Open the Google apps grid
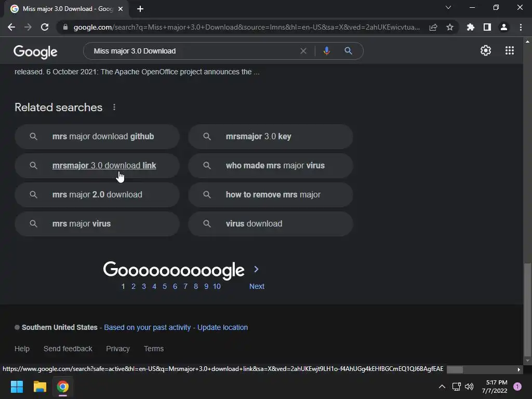Screen dimensions: 532x399 tap(510, 50)
